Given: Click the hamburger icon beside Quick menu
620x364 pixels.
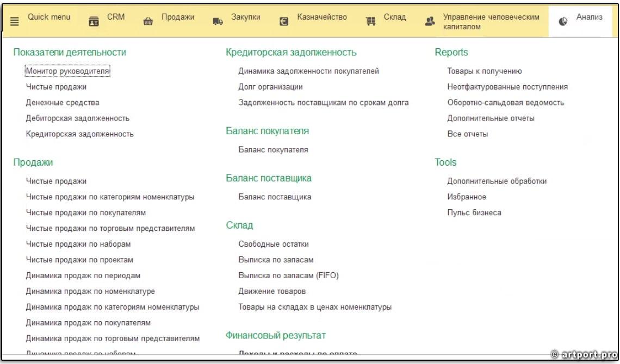Looking at the screenshot, I should pyautogui.click(x=15, y=21).
